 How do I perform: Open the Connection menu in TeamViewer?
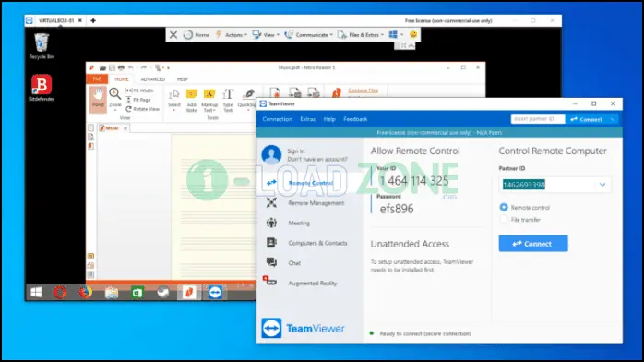[x=277, y=119]
